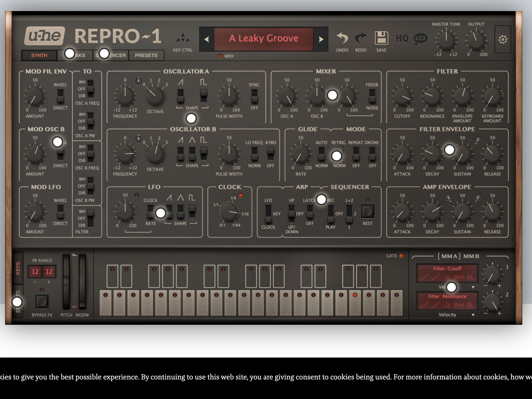Viewport: 532px width, 399px height.
Task: Set OSC B PW routing switch
Action: (x=90, y=186)
